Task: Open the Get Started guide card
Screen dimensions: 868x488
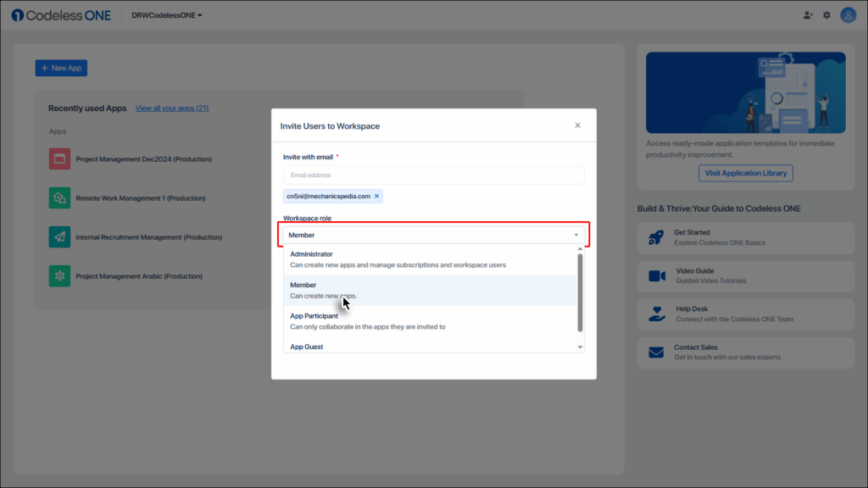Action: pyautogui.click(x=746, y=238)
